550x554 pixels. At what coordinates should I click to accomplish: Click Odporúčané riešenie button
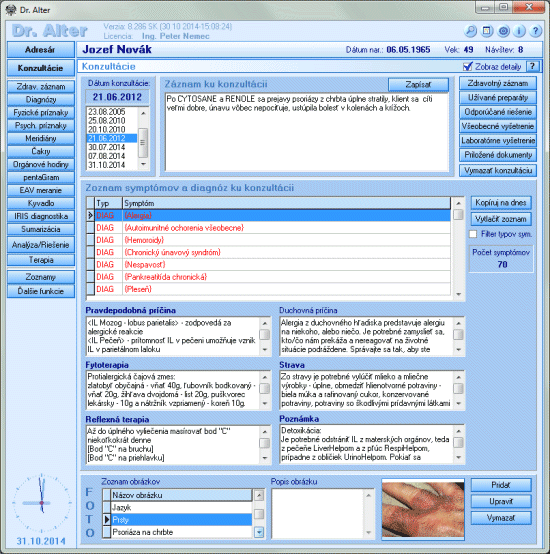pos(498,112)
